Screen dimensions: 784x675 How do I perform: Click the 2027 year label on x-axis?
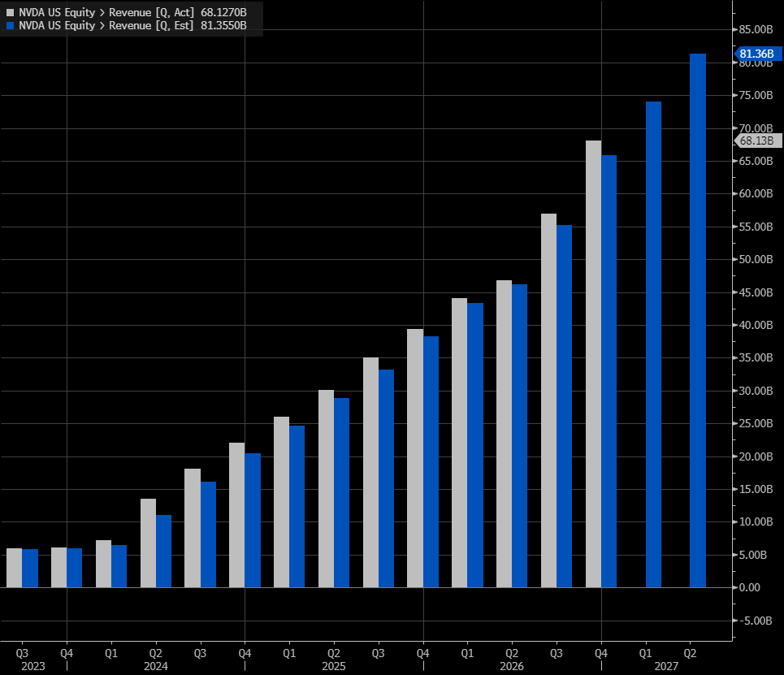666,666
